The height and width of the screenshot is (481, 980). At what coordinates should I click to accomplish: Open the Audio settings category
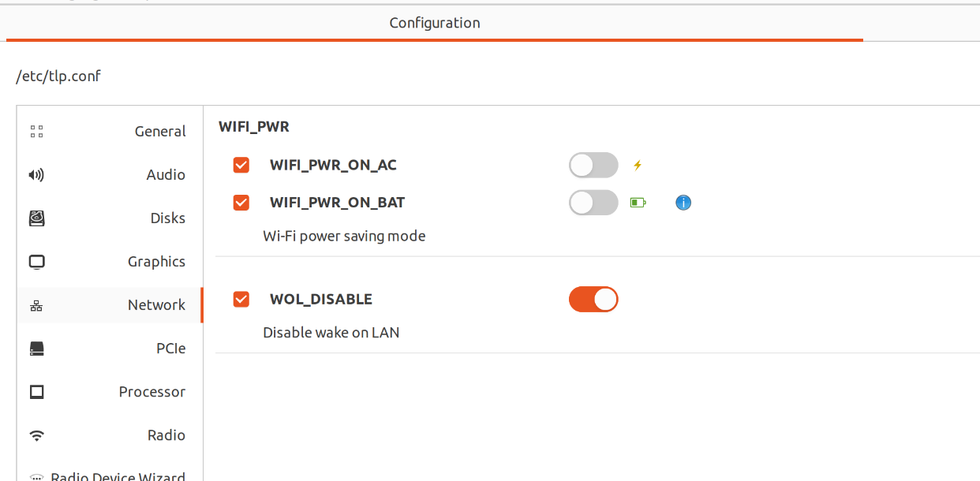(166, 175)
